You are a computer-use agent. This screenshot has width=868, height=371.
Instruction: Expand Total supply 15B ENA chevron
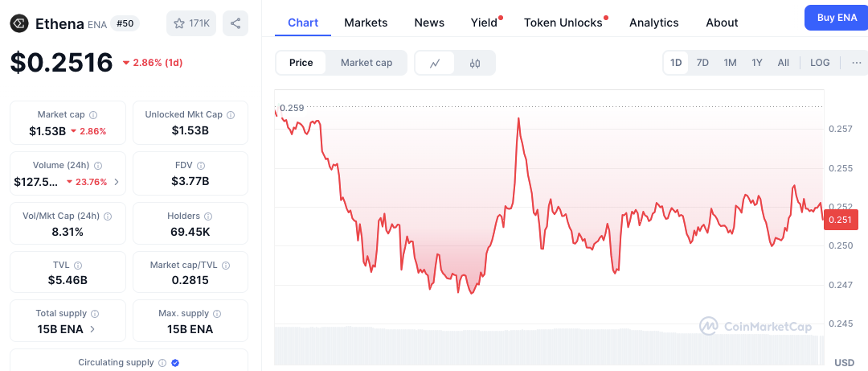[x=92, y=329]
